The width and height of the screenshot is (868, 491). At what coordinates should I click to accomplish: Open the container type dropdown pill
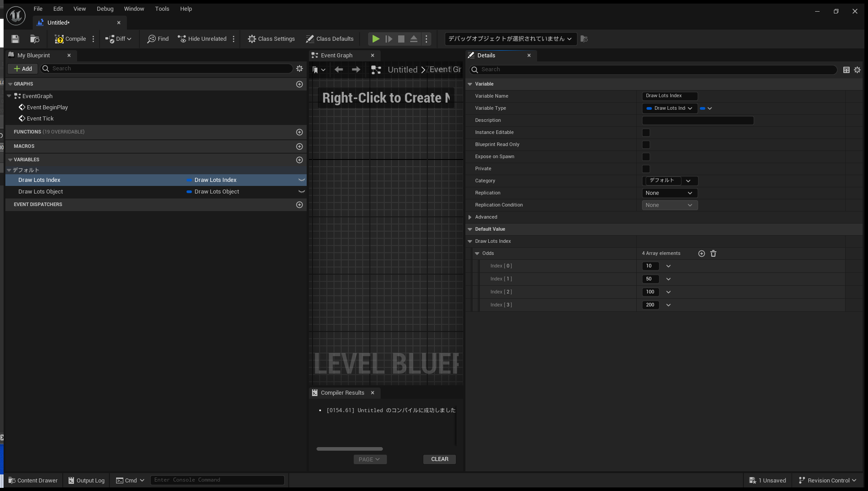coord(706,108)
